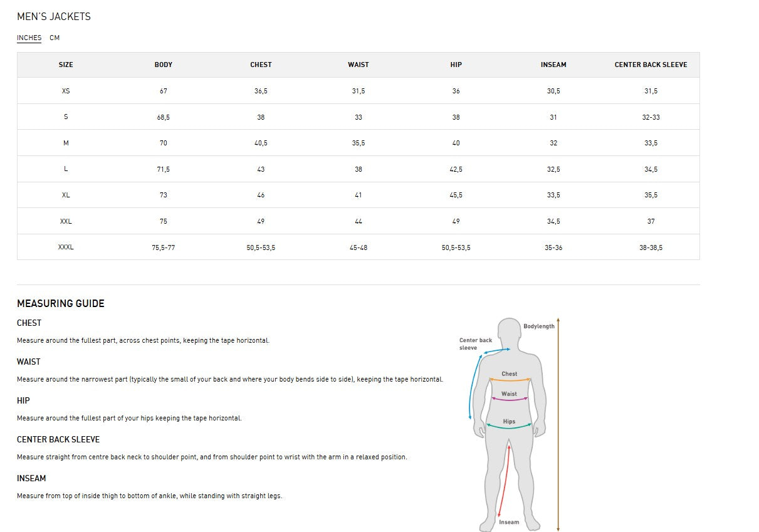759x532 pixels.
Task: Switch to the CM unit tab
Action: tap(55, 38)
